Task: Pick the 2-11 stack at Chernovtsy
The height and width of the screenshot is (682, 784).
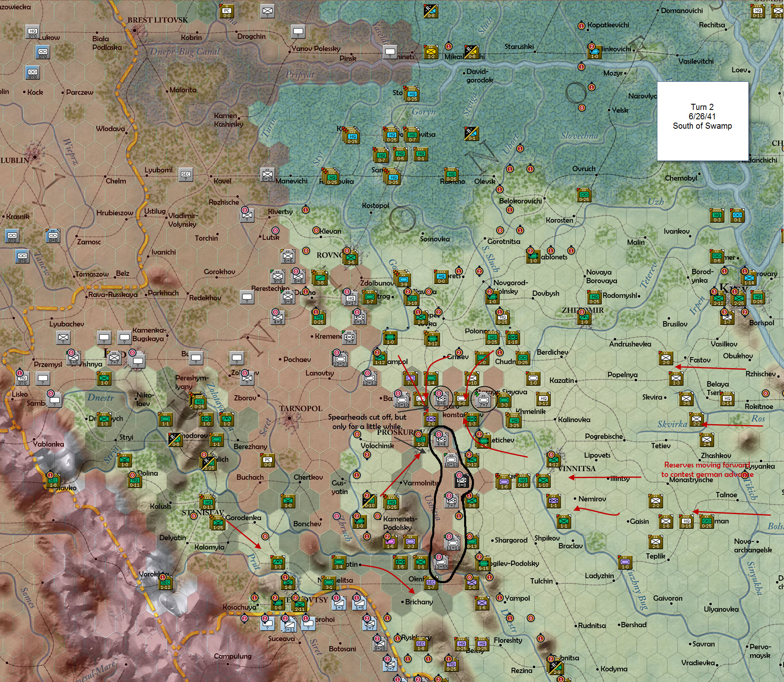Action: click(299, 604)
